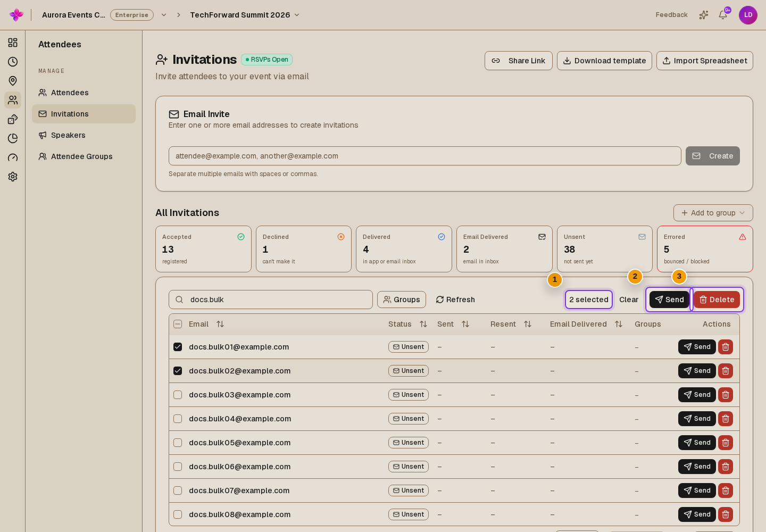Open Attendee Groups in sidebar
This screenshot has height=532, width=766.
(84, 156)
